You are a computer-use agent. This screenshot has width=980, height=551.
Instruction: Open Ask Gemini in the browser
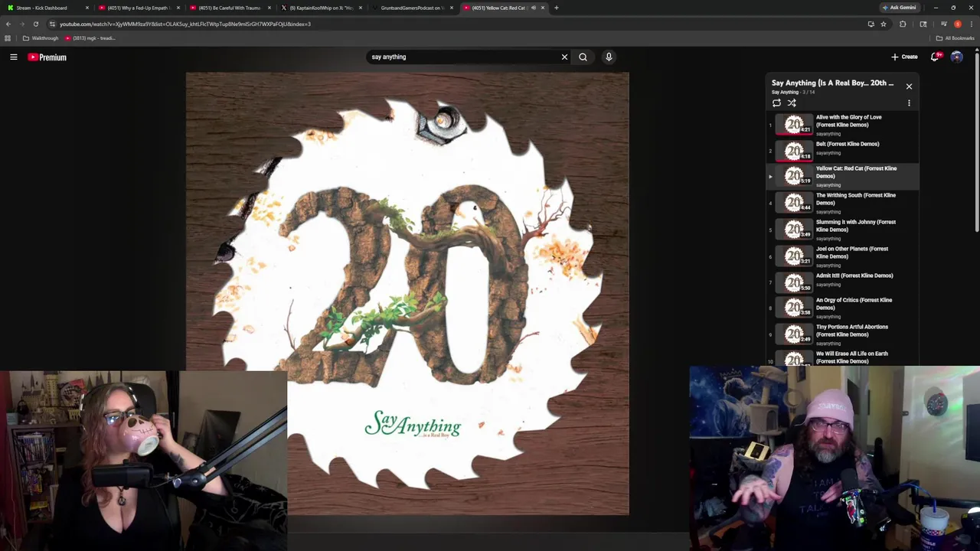(x=899, y=8)
